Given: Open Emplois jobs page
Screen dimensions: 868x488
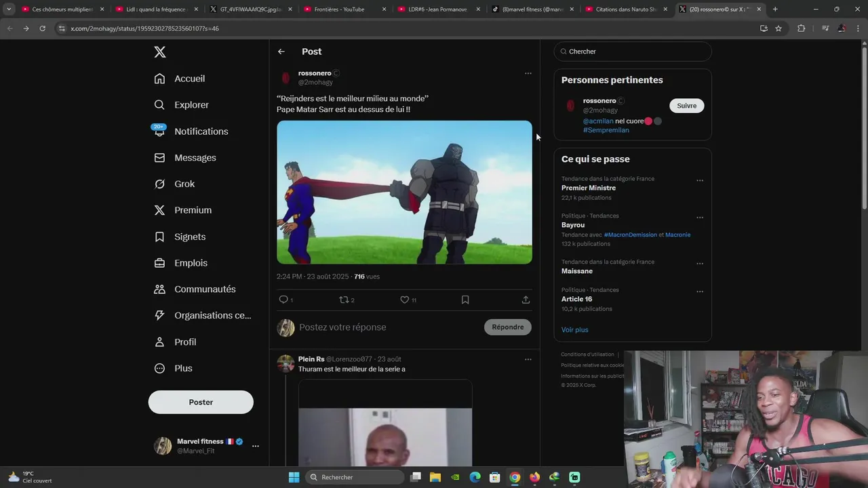Looking at the screenshot, I should tap(181, 263).
